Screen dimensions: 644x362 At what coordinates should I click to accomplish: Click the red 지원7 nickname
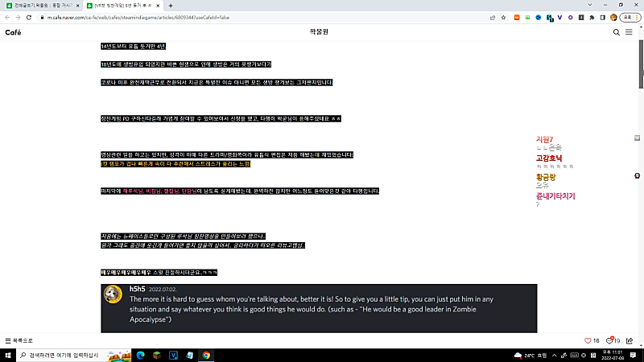(545, 139)
